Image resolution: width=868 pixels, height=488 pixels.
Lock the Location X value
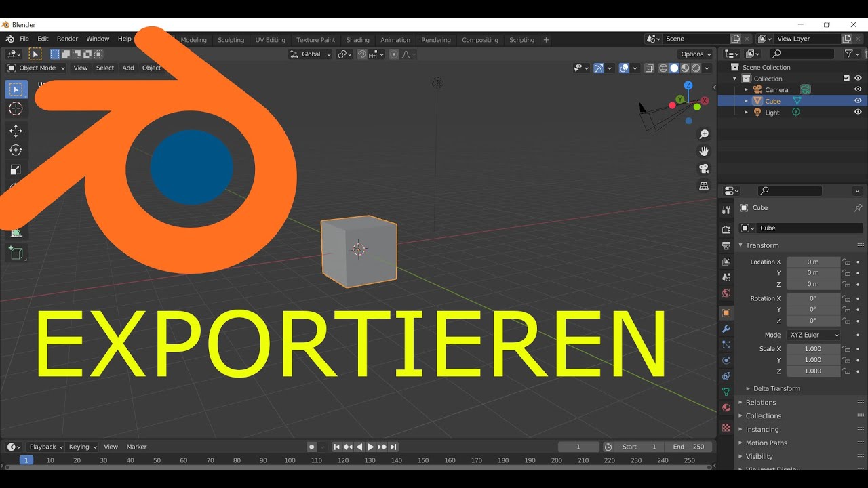[846, 262]
